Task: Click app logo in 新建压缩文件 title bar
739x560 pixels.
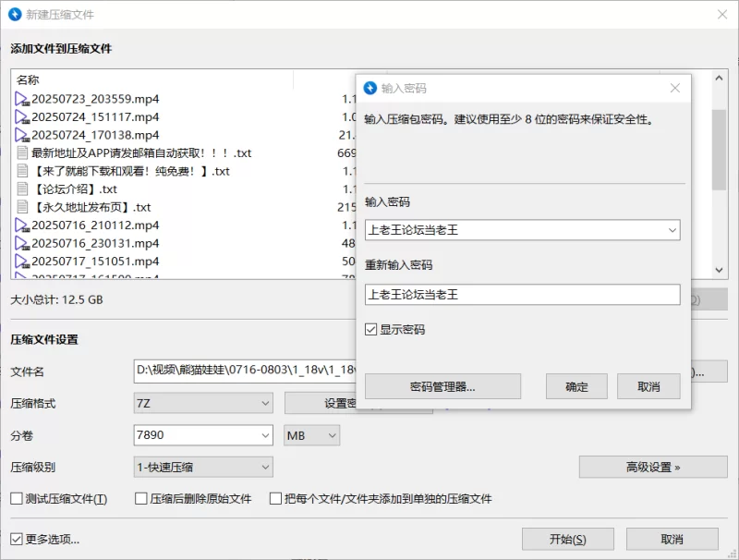Action: [15, 14]
